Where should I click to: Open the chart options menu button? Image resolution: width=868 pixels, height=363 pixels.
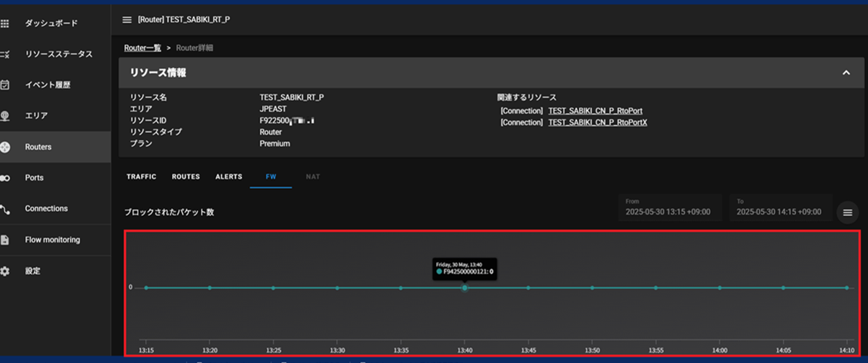(x=847, y=213)
